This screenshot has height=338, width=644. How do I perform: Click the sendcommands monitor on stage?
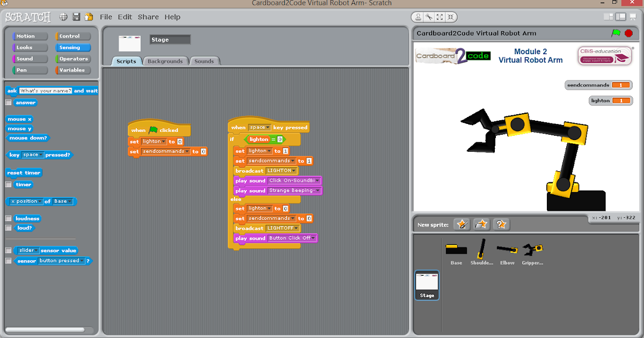[x=598, y=85]
